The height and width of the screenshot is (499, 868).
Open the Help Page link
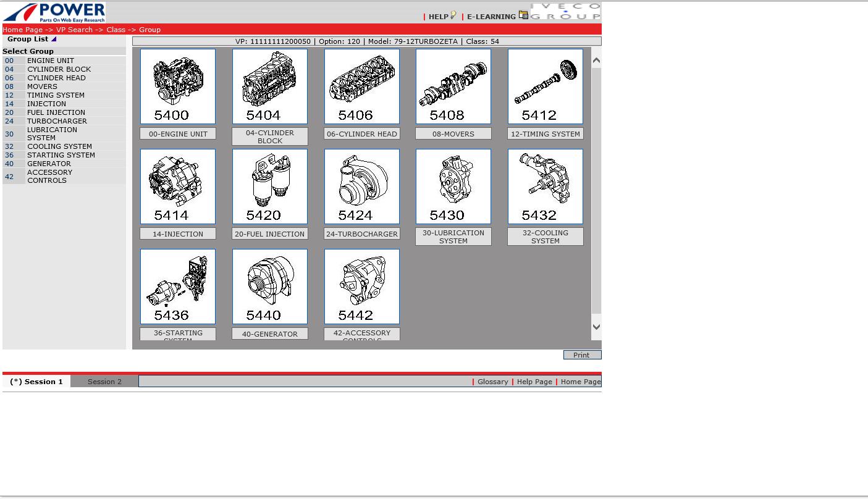tap(534, 382)
